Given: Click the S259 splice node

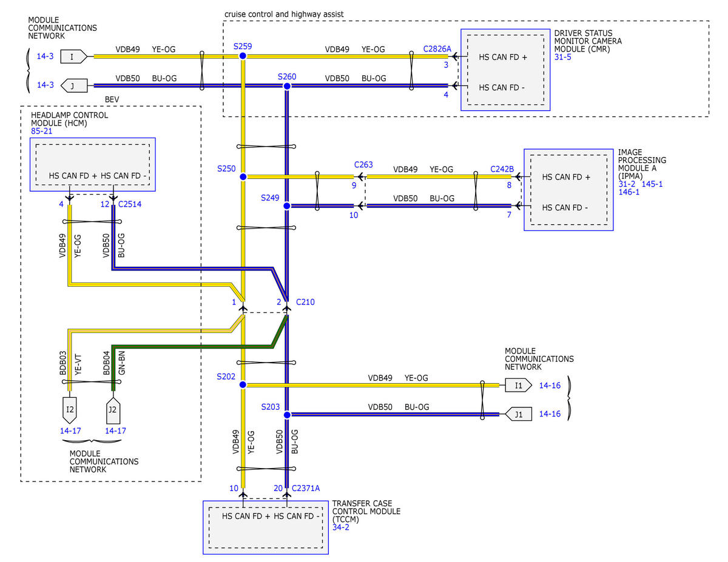Looking at the screenshot, I should [x=243, y=56].
